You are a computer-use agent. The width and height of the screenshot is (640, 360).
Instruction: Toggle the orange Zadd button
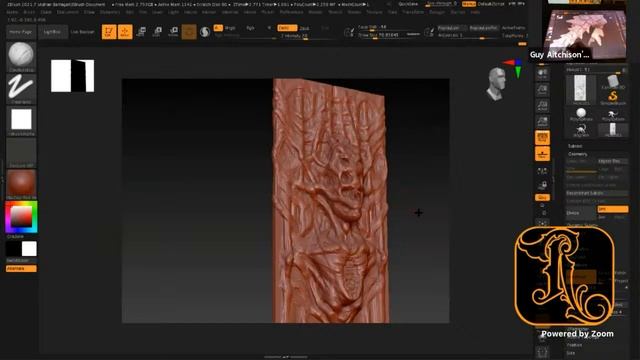(287, 28)
